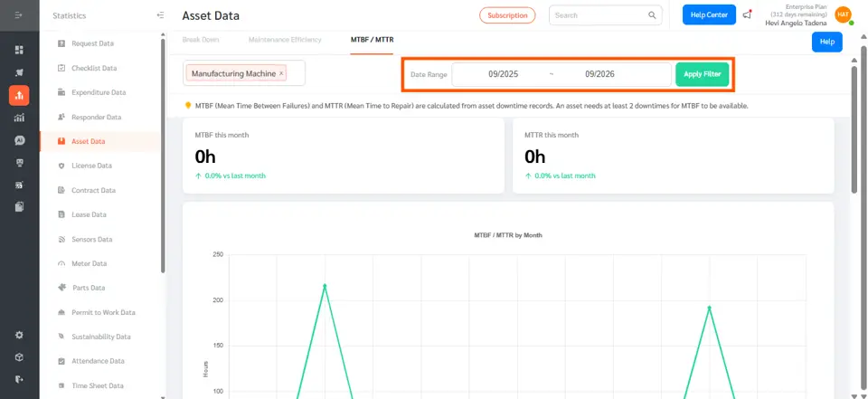The height and width of the screenshot is (399, 868).
Task: Open Attendance Data statistics
Action: point(98,361)
